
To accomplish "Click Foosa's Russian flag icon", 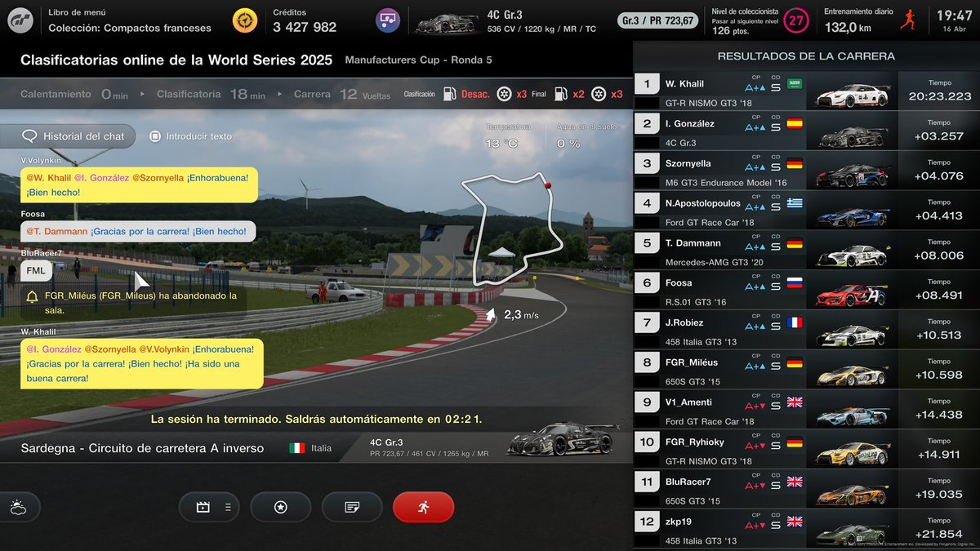I will click(x=795, y=282).
